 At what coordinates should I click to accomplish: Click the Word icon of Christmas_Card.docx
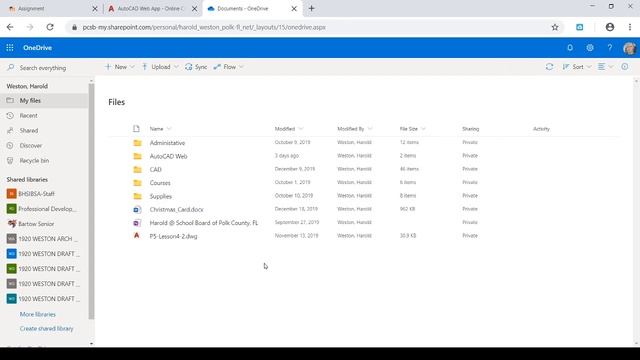pyautogui.click(x=137, y=209)
